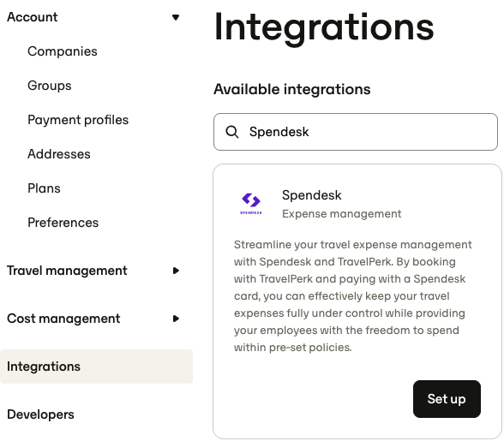
Task: Set up the Spendesk integration
Action: (x=447, y=399)
